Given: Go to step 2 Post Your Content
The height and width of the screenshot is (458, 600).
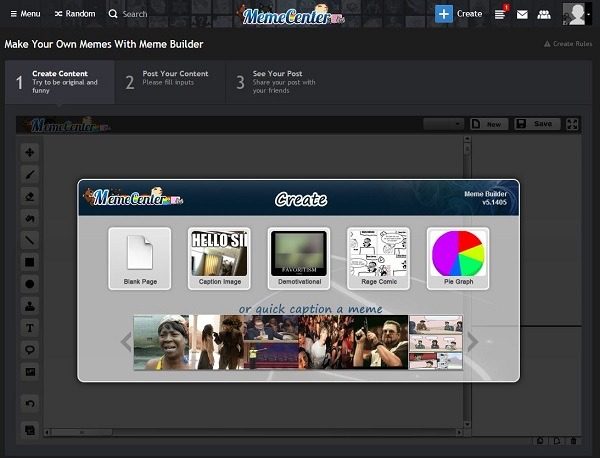Looking at the screenshot, I should point(170,82).
